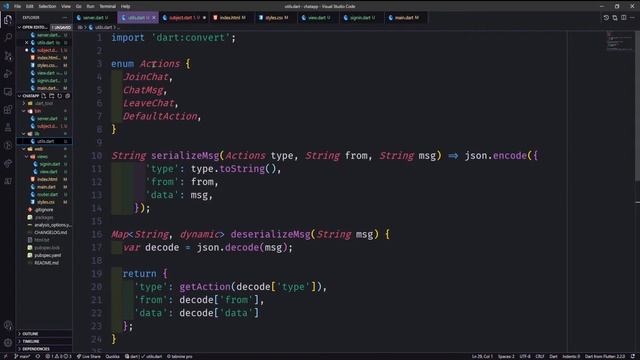Open the Selection menu

click(47, 7)
